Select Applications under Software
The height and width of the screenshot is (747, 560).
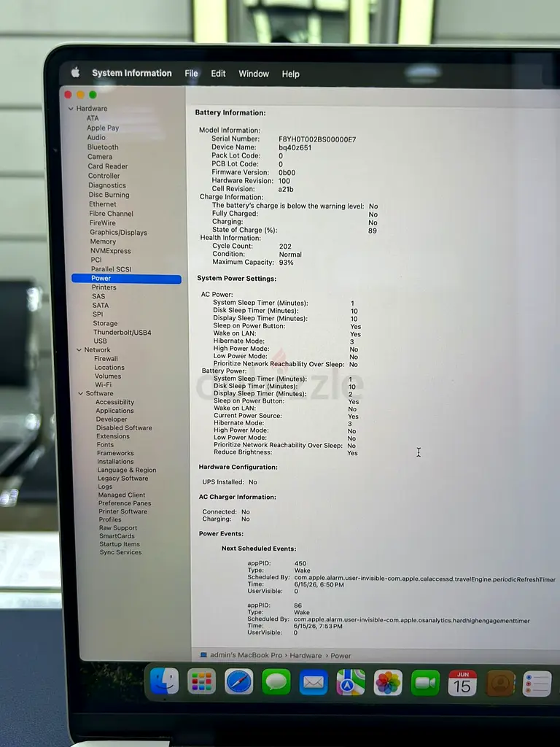(x=114, y=411)
